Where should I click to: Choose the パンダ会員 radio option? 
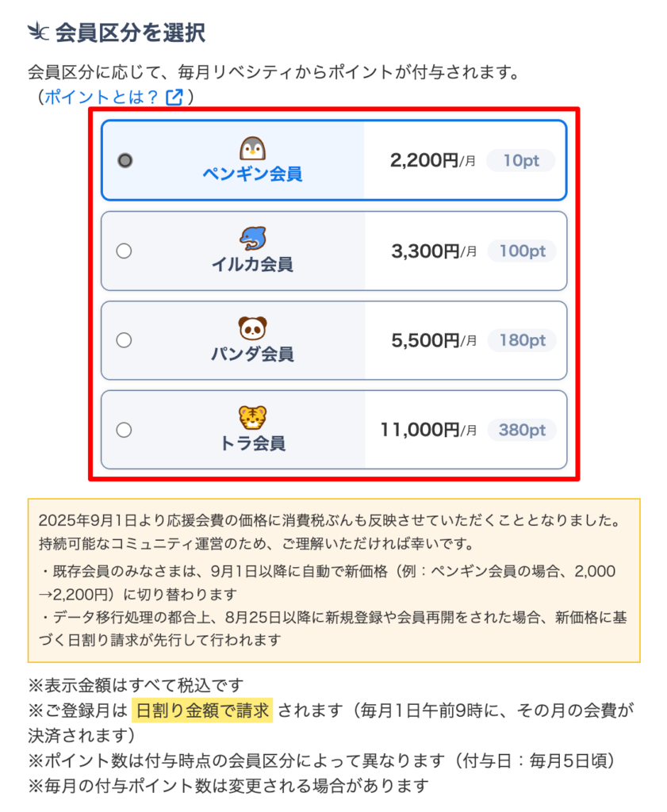pyautogui.click(x=124, y=340)
